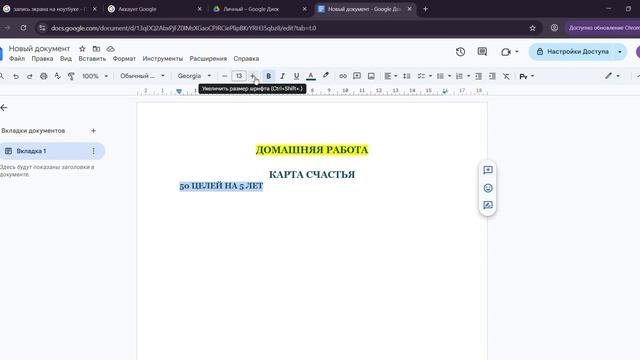Image resolution: width=640 pixels, height=360 pixels.
Task: Open the Вставить menu
Action: coord(92,59)
